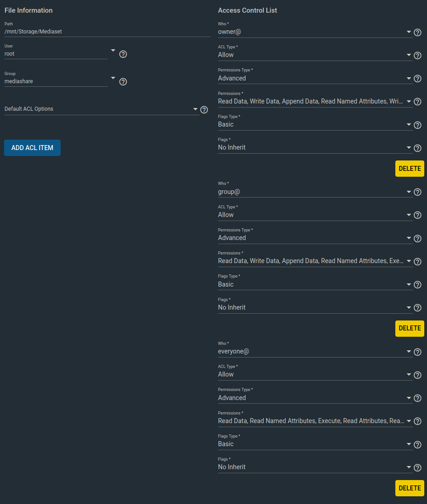This screenshot has width=427, height=504.
Task: Expand the Default ACL Options dropdown
Action: 102,109
